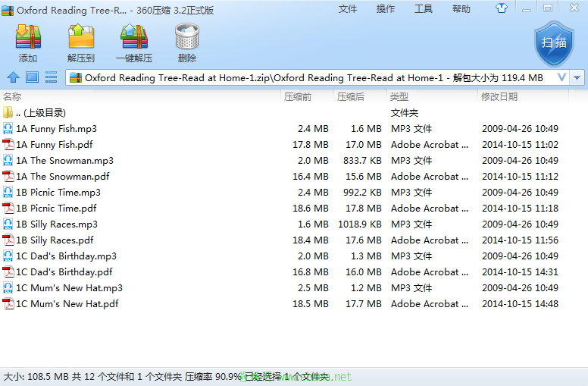Image resolution: width=588 pixels, height=386 pixels.
Task: Click the 解压到 (Extract to) icon
Action: click(81, 37)
